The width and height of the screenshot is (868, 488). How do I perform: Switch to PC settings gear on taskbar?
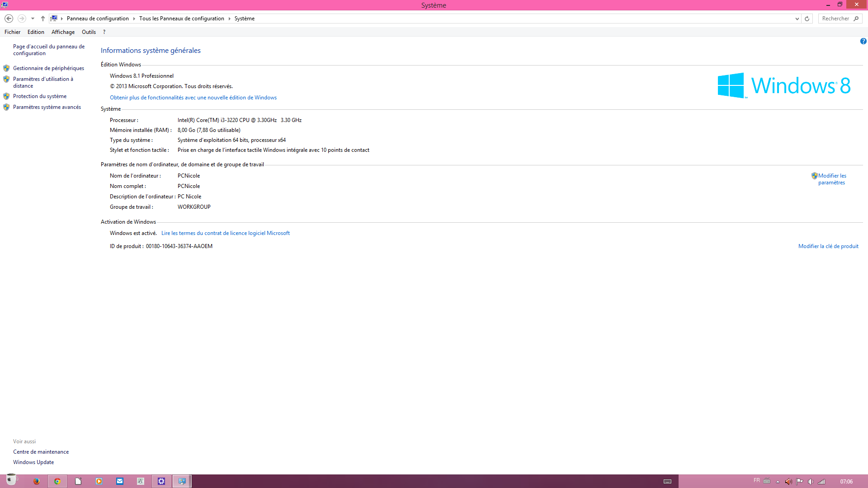[161, 481]
